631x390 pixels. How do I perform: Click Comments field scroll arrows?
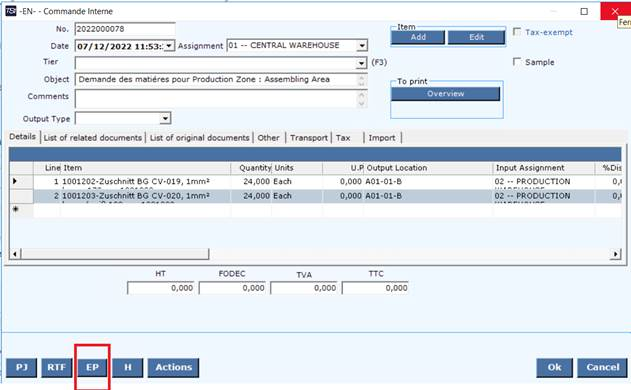coord(361,99)
